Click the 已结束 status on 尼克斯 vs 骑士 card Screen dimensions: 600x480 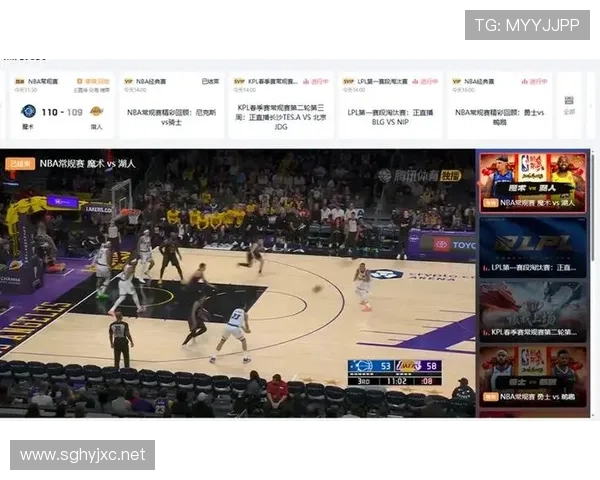[210, 81]
